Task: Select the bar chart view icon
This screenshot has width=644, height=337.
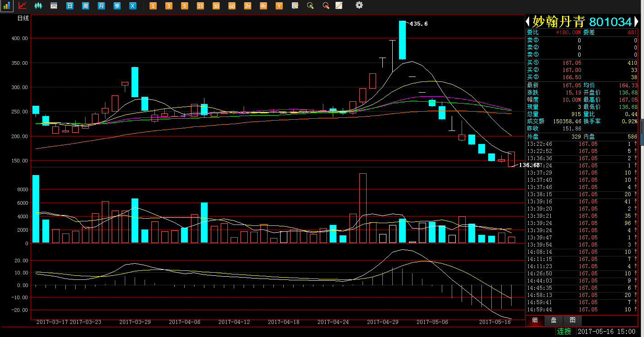Action: (x=6, y=6)
